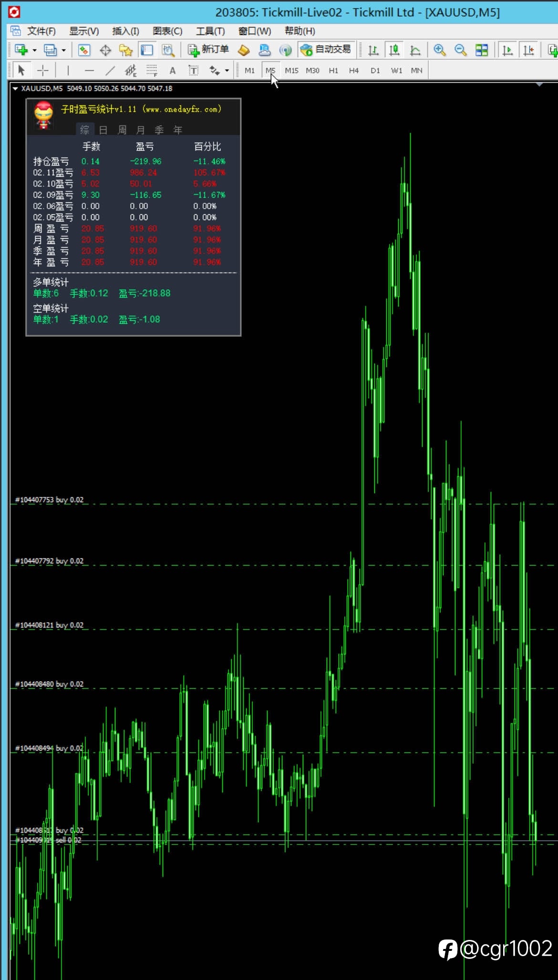Switch to M1 timeframe
This screenshot has width=558, height=980.
coord(249,71)
